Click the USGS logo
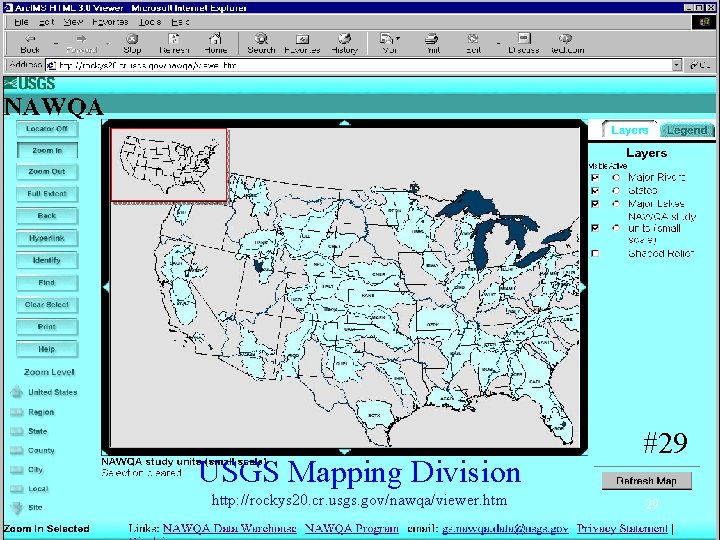Viewport: 720px width, 540px height. [x=30, y=84]
